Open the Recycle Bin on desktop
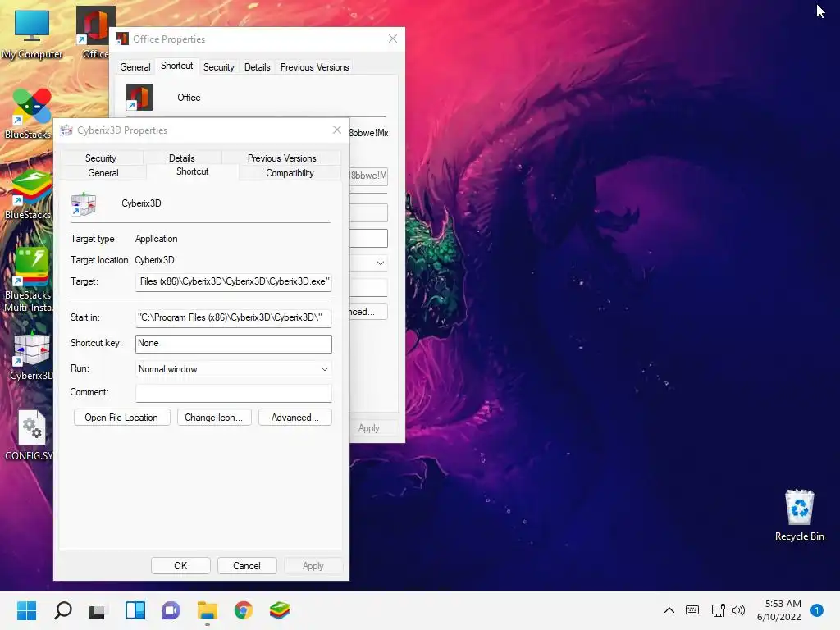Viewport: 840px width, 630px height. tap(799, 507)
